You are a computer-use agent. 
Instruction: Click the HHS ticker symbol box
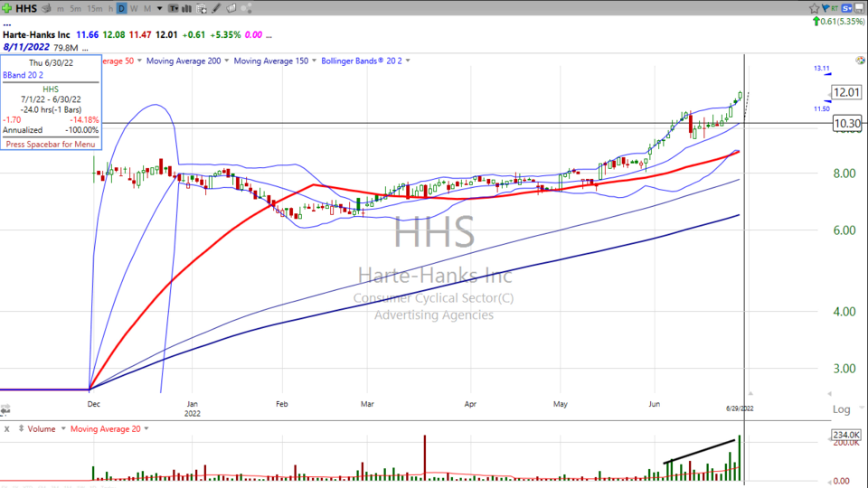tap(26, 8)
